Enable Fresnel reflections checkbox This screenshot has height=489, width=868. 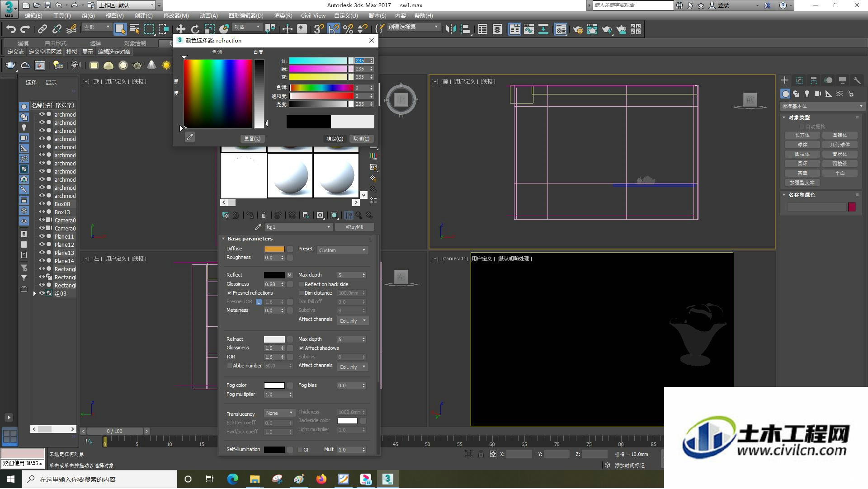[x=230, y=293]
